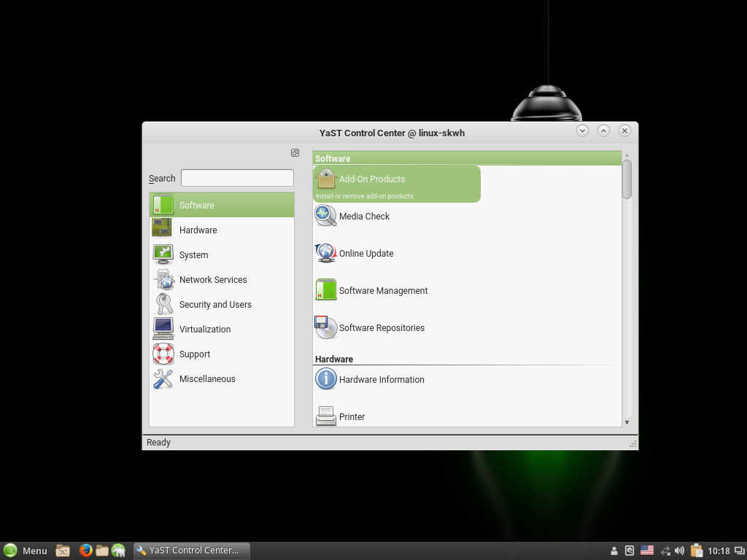Select the System category
The image size is (747, 560).
coord(193,255)
